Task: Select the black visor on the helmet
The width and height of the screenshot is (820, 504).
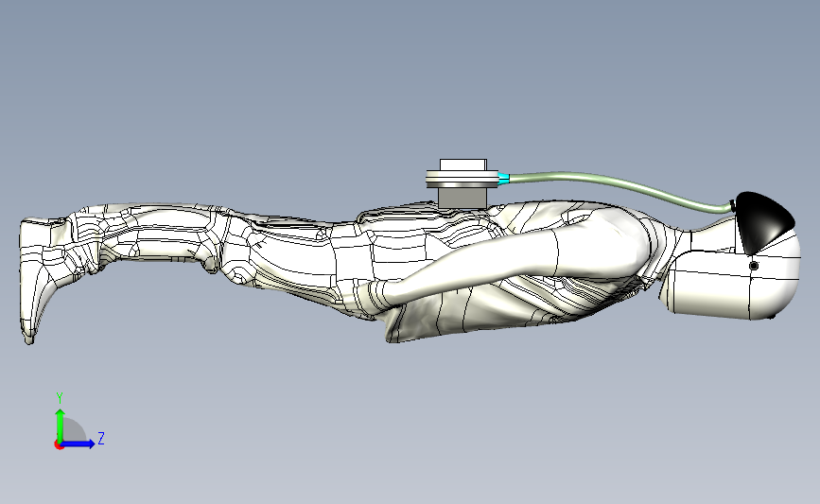Action: pyautogui.click(x=764, y=221)
